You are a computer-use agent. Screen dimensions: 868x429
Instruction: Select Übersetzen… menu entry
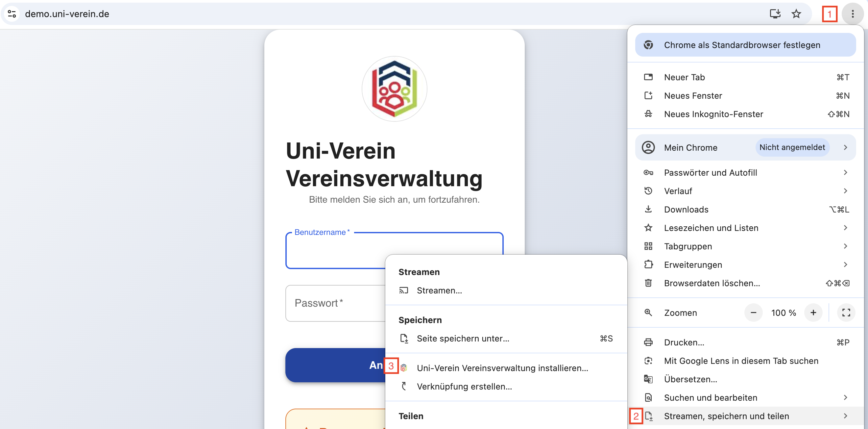[745, 379]
